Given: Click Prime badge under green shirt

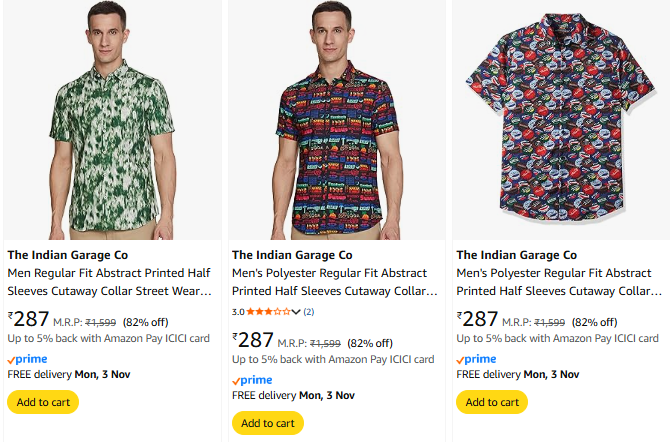Looking at the screenshot, I should 27,359.
